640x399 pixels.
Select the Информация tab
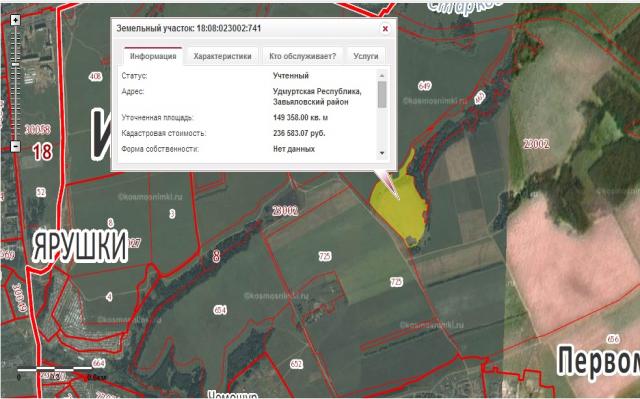pyautogui.click(x=153, y=56)
